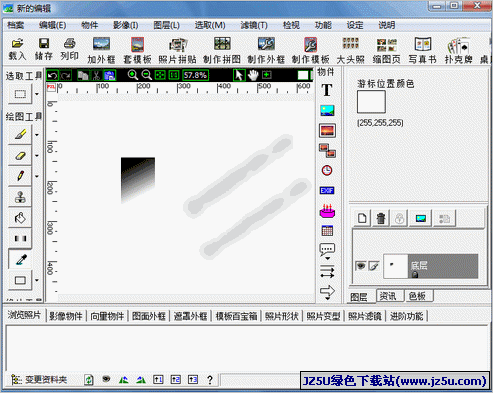Delete layer with trash can icon
Image resolution: width=493 pixels, height=393 pixels.
click(x=381, y=218)
